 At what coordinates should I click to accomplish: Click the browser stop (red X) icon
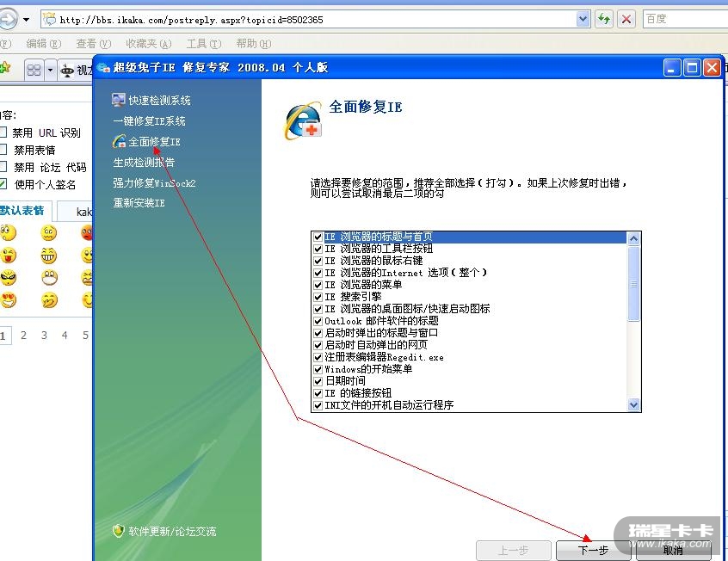point(626,19)
